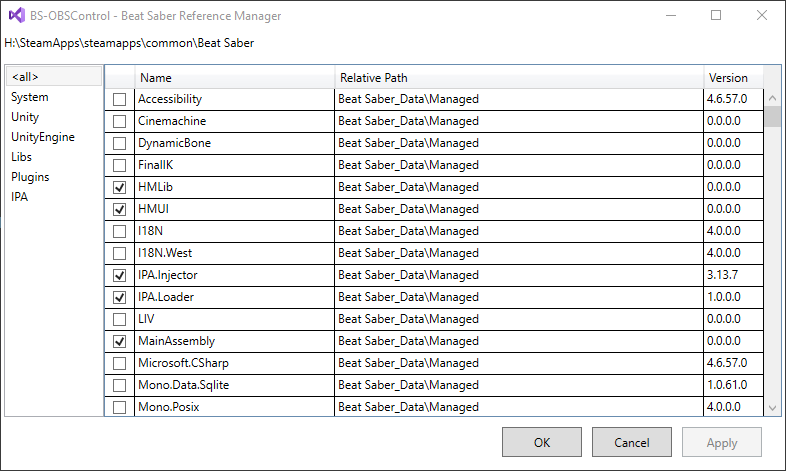Viewport: 786px width, 471px height.
Task: Select the IPA.Injector name text
Action: click(168, 276)
